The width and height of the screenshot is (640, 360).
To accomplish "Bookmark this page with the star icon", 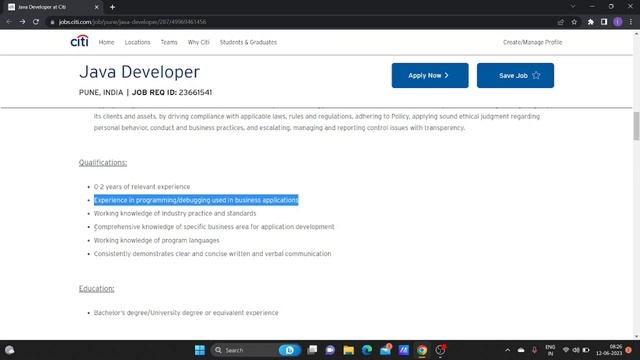I will (574, 22).
